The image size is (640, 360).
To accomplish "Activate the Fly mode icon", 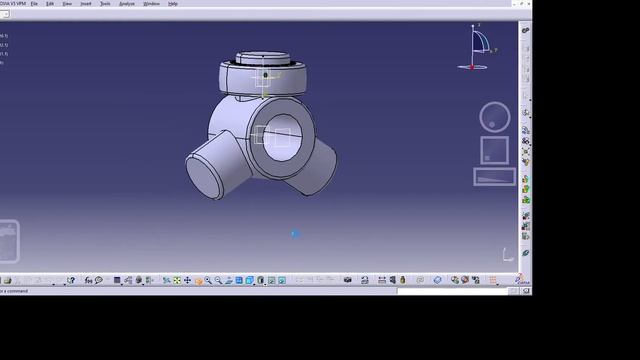I will [x=167, y=280].
